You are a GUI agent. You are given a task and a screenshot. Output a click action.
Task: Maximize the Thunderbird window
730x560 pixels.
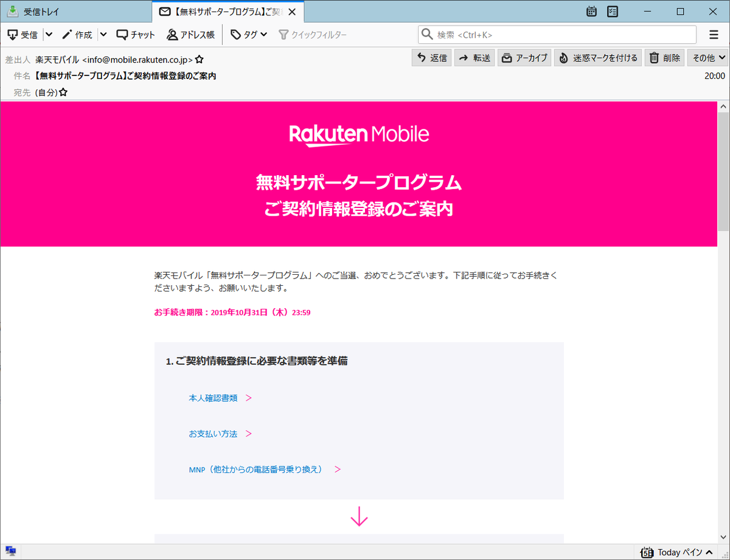pyautogui.click(x=681, y=12)
